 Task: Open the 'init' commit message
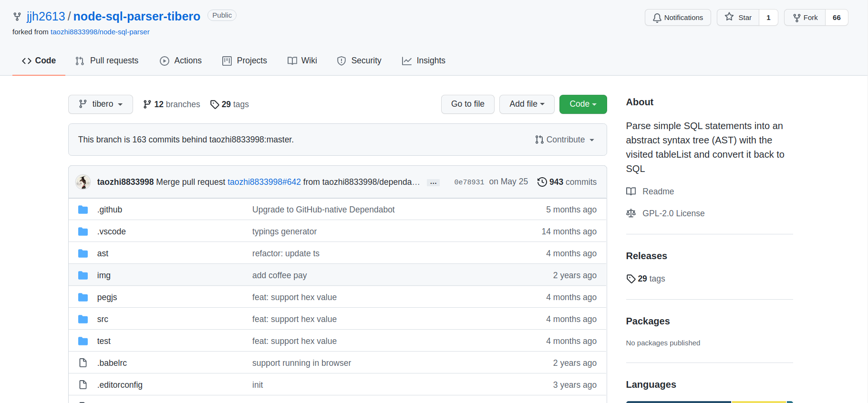click(x=258, y=385)
